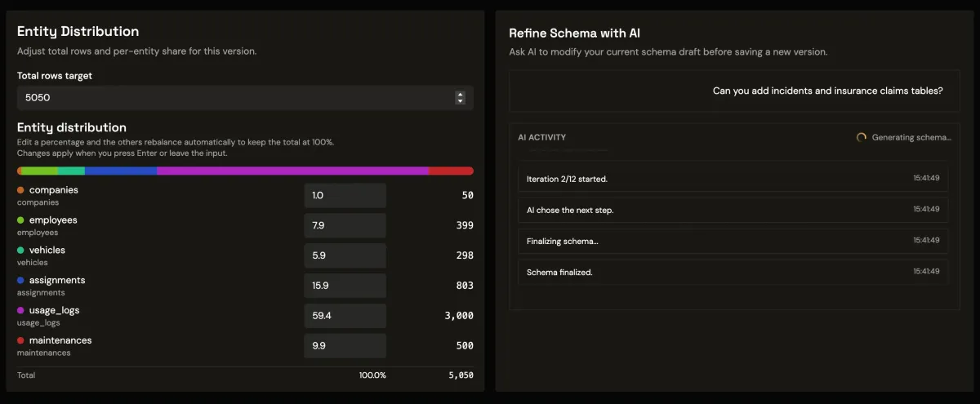Click the green employees color dot
The height and width of the screenshot is (404, 980).
pos(20,220)
